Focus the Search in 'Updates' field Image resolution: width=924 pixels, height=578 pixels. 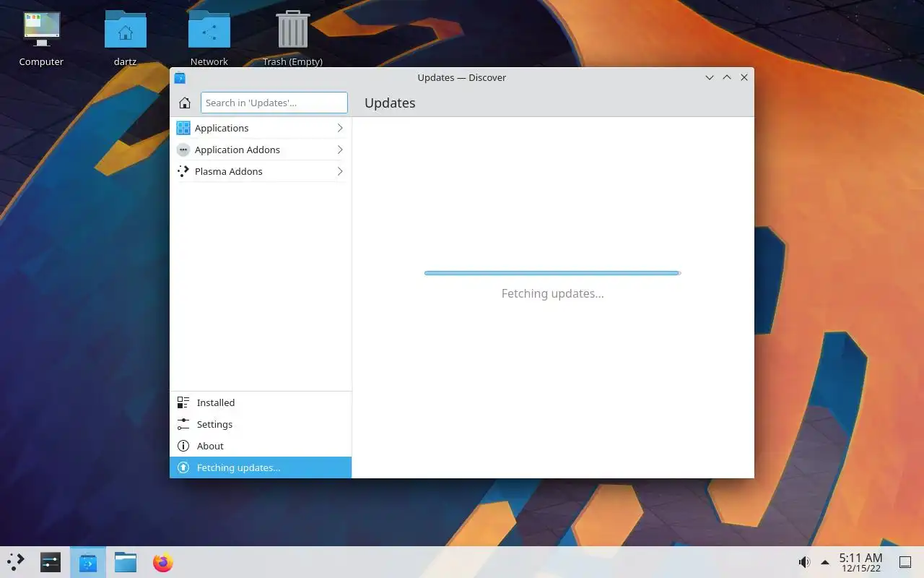click(x=274, y=103)
